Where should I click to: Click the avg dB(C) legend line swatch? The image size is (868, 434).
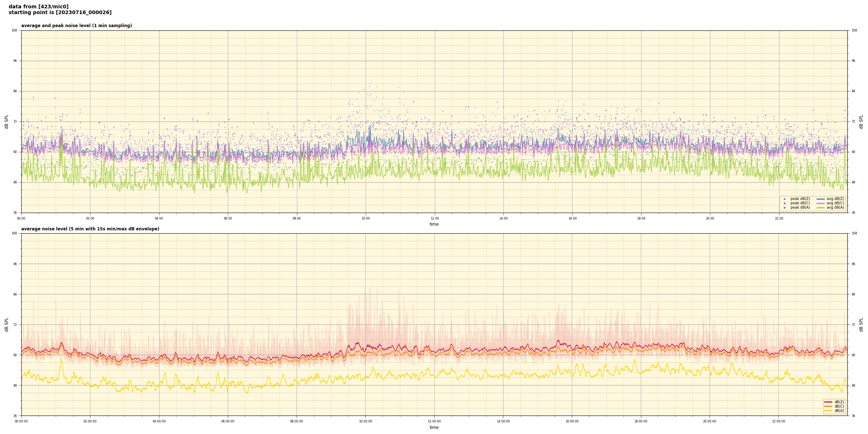click(821, 203)
